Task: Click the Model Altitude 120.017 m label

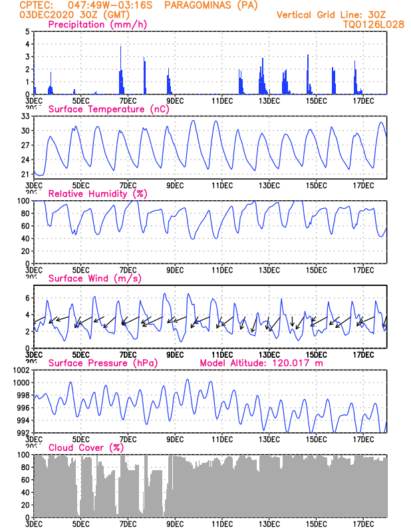Action: click(261, 363)
